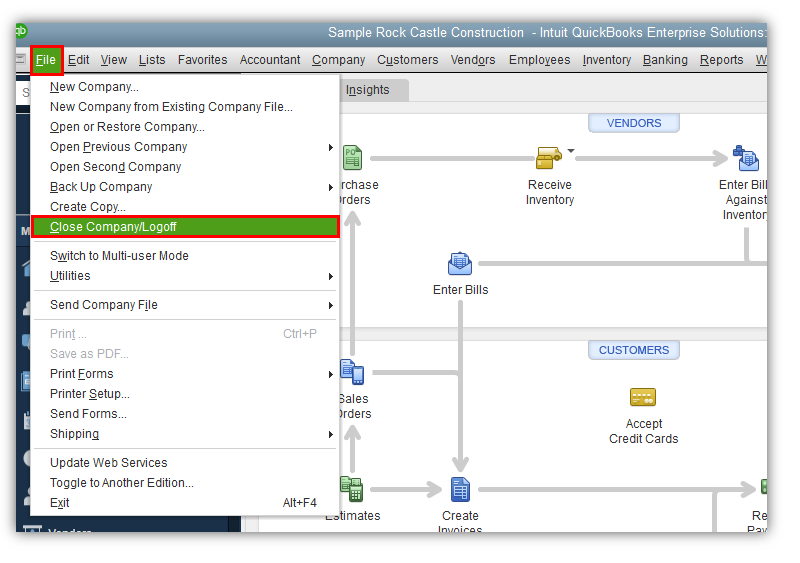Select Exit from the File menu
Screen dimensions: 800x563
pyautogui.click(x=185, y=503)
